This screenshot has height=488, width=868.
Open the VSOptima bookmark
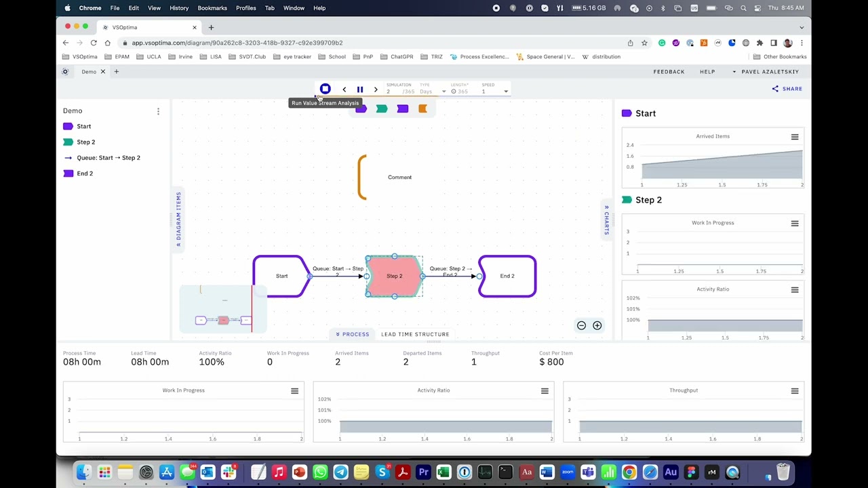(81, 57)
